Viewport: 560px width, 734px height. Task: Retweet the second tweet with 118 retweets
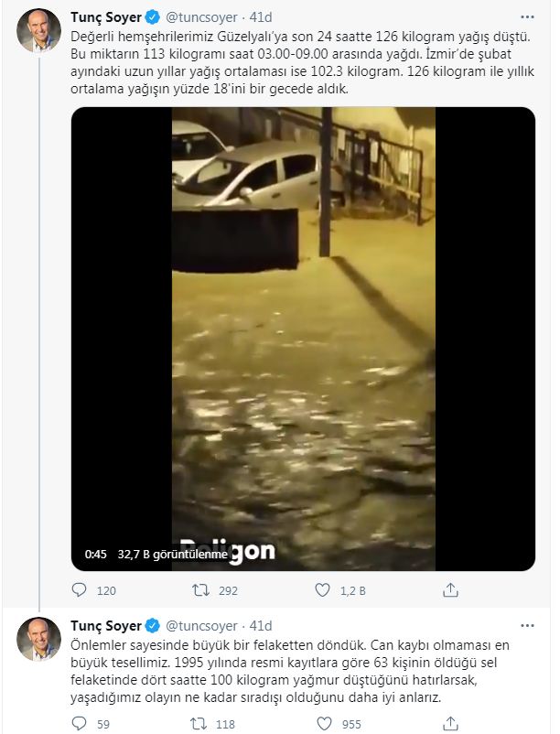coord(199,724)
